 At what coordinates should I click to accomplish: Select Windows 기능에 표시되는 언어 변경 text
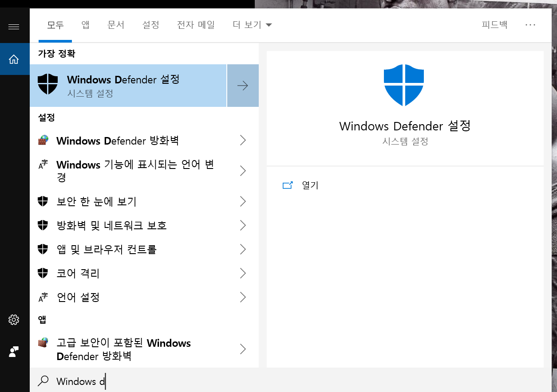click(135, 171)
